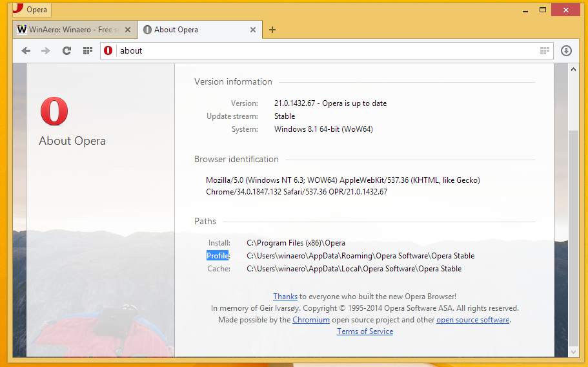Click the Roaming profile path text
588x367 pixels.
(x=360, y=256)
